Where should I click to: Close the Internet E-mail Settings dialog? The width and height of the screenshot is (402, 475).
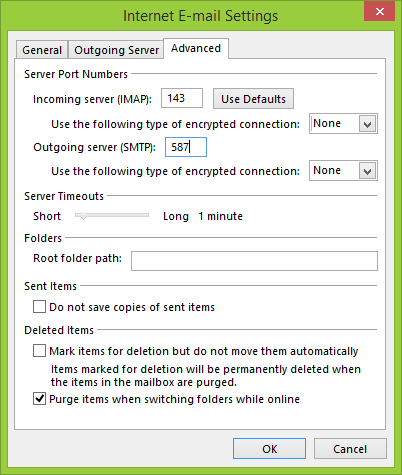coord(379,12)
